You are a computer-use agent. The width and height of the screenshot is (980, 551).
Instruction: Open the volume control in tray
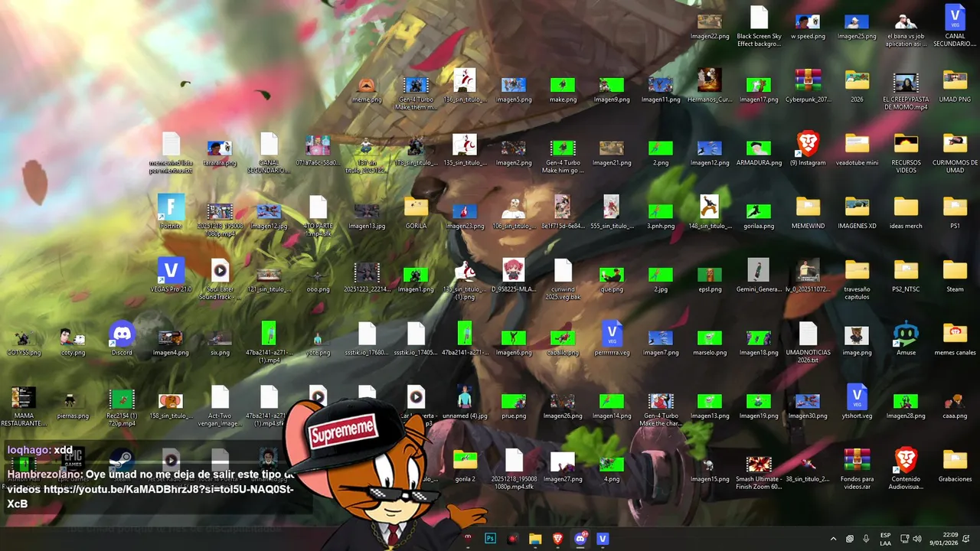917,539
